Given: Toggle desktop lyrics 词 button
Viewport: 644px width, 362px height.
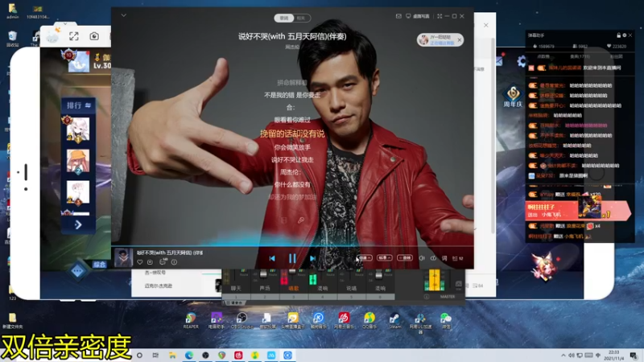Looking at the screenshot, I should click(x=444, y=258).
